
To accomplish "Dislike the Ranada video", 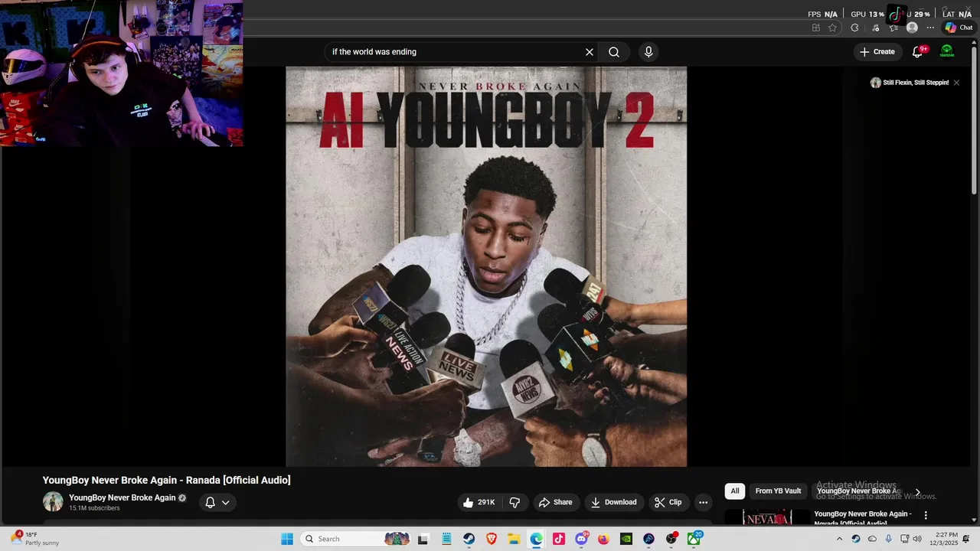I will (514, 502).
